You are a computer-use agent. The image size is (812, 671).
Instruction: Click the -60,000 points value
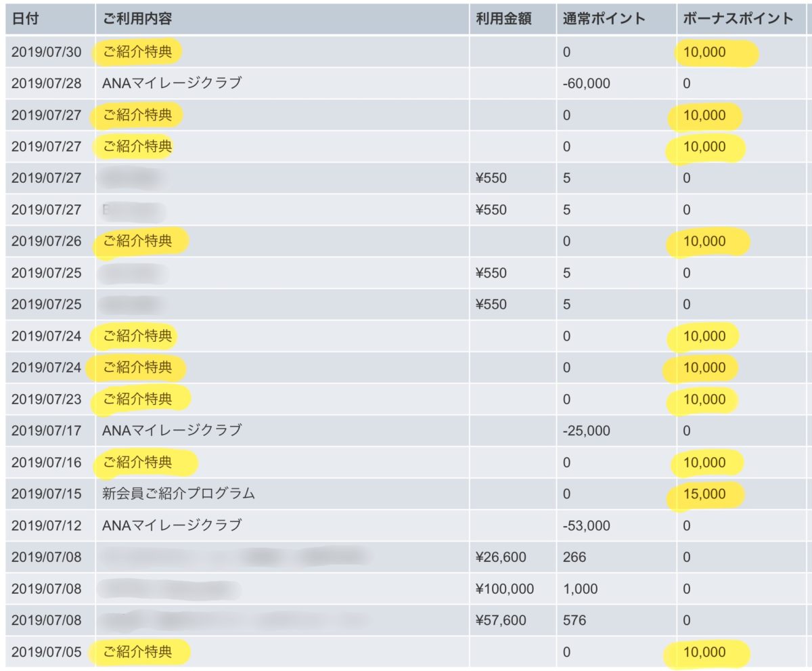point(586,84)
